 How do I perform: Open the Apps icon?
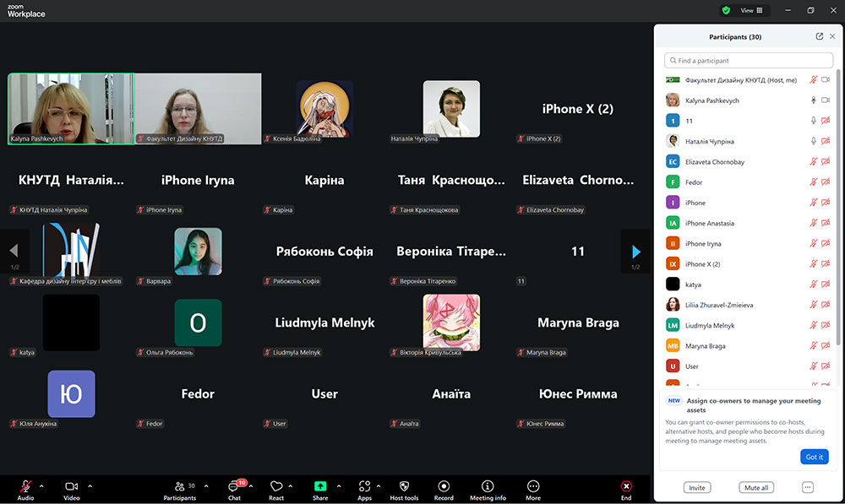click(364, 487)
